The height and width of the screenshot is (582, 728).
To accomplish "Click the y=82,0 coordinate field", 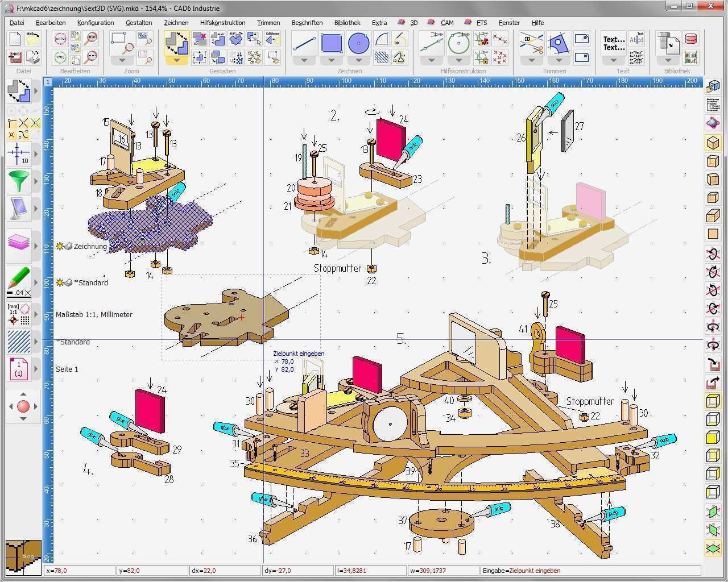I will click(x=152, y=571).
